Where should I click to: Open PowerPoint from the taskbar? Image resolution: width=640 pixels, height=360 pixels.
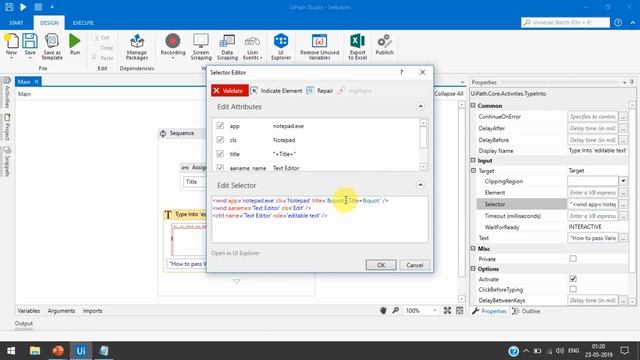[58, 351]
